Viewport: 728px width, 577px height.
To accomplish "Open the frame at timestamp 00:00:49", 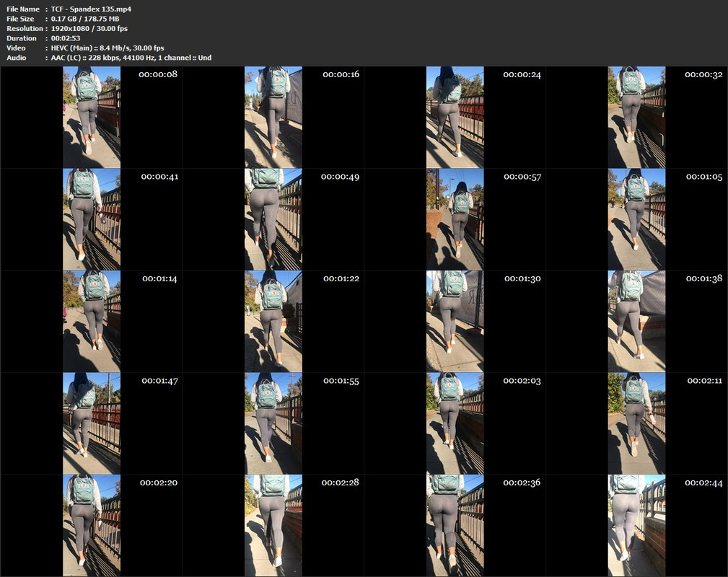I will 273,219.
